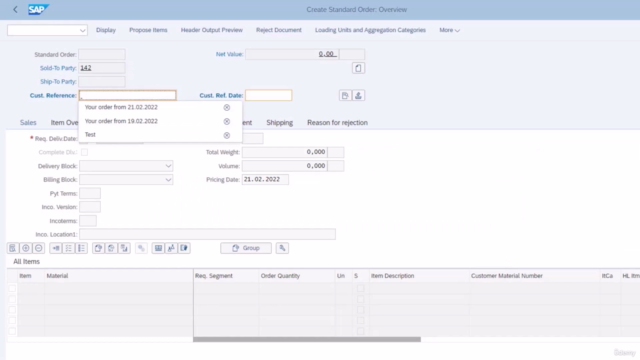640x360 pixels.
Task: Click the Ship-To Party field
Action: 102,82
